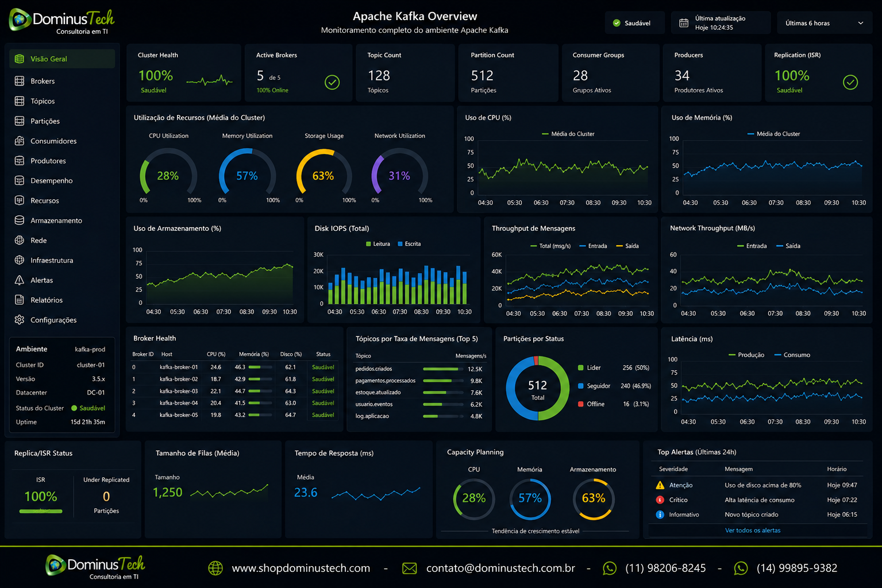Navigate to Desempenho menu entry
The image size is (882, 588).
pyautogui.click(x=62, y=180)
